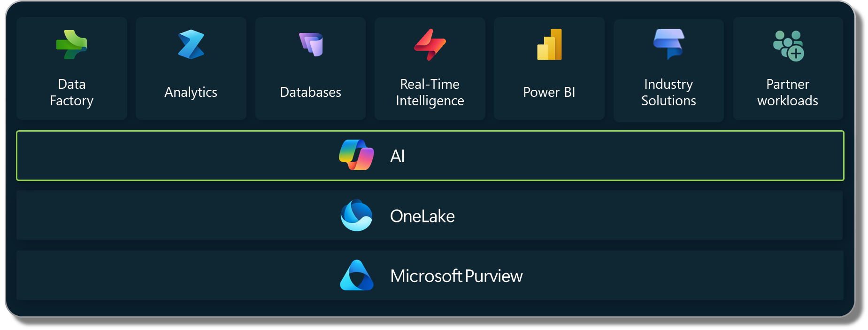The width and height of the screenshot is (868, 330).
Task: Click the blue Industry Solutions icon
Action: point(669,44)
